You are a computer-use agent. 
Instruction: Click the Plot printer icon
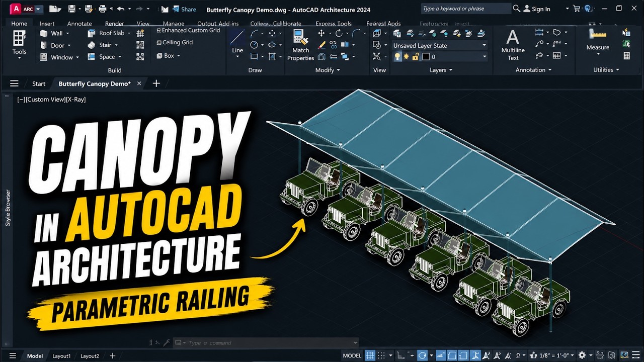tap(103, 9)
